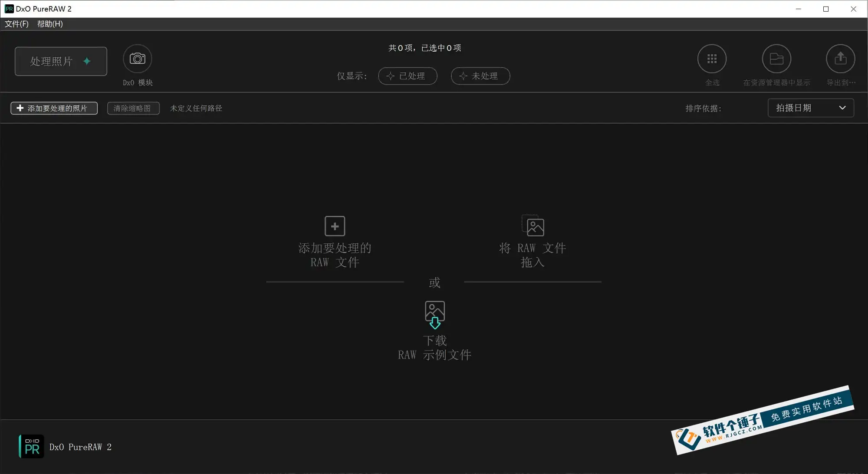Viewport: 868px width, 474px height.
Task: Click the 仅显示 label
Action: [352, 76]
